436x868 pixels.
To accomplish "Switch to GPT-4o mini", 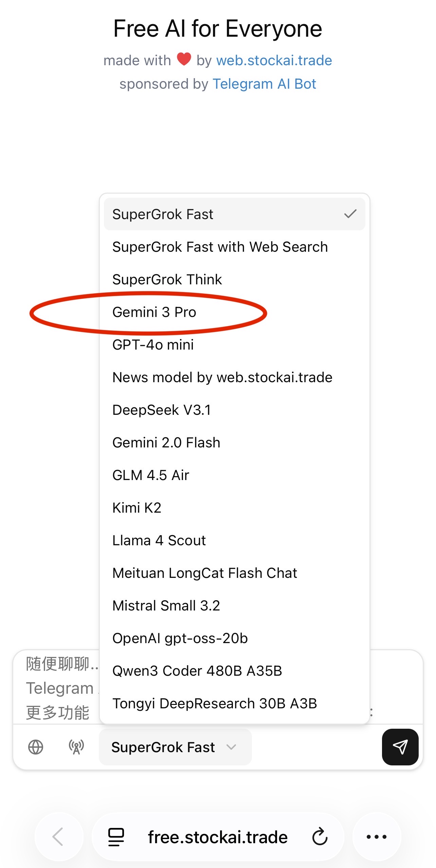I will pyautogui.click(x=153, y=345).
